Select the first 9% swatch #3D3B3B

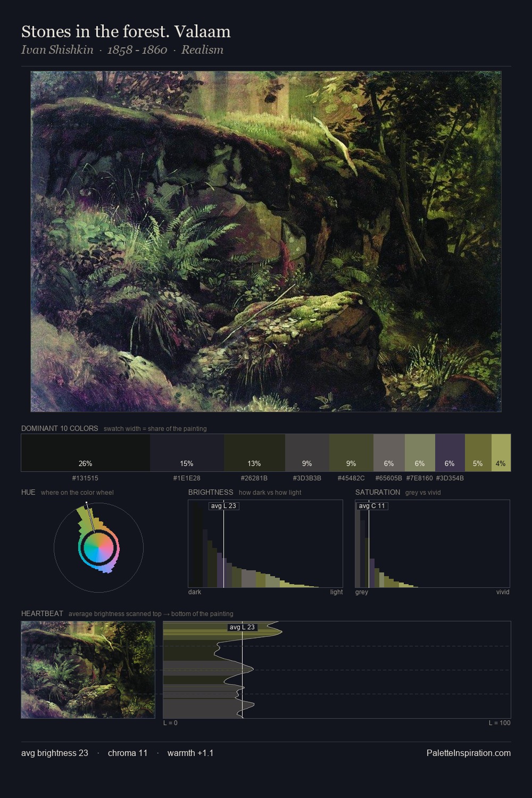[x=307, y=453]
